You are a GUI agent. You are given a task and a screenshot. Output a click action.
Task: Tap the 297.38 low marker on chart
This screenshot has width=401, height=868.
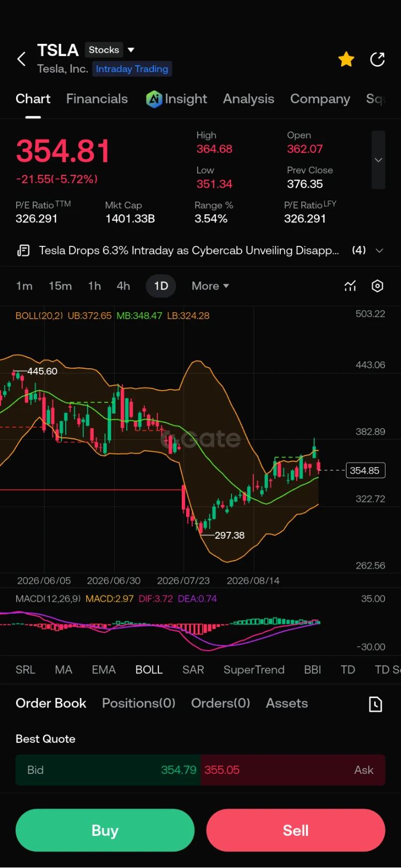tap(229, 535)
